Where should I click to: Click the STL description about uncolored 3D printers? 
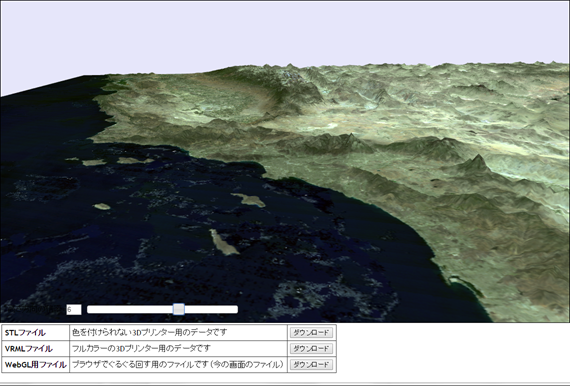click(149, 332)
